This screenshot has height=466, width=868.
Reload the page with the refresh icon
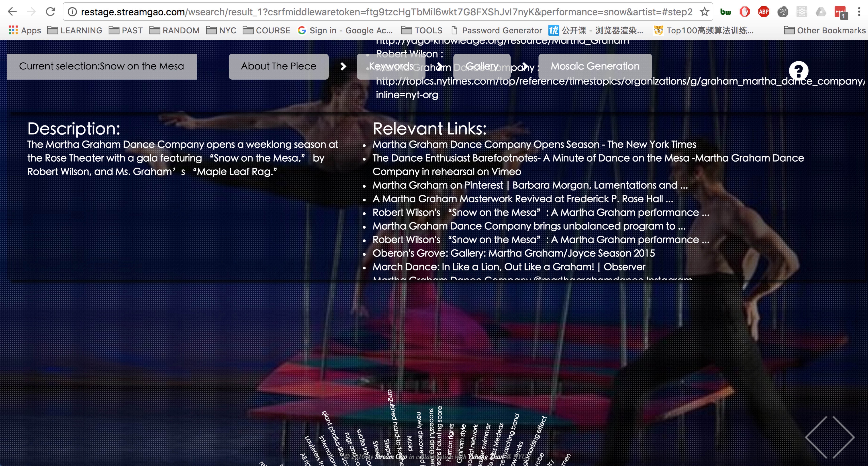(51, 12)
